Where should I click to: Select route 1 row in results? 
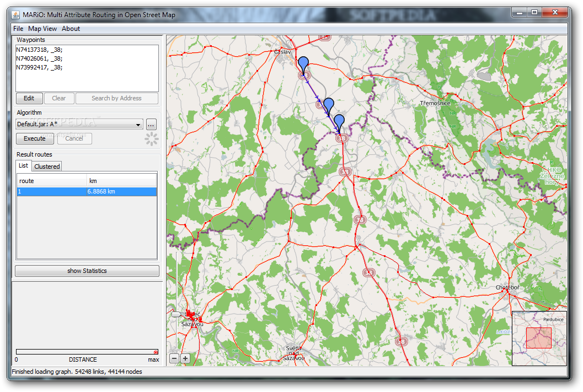click(x=87, y=192)
